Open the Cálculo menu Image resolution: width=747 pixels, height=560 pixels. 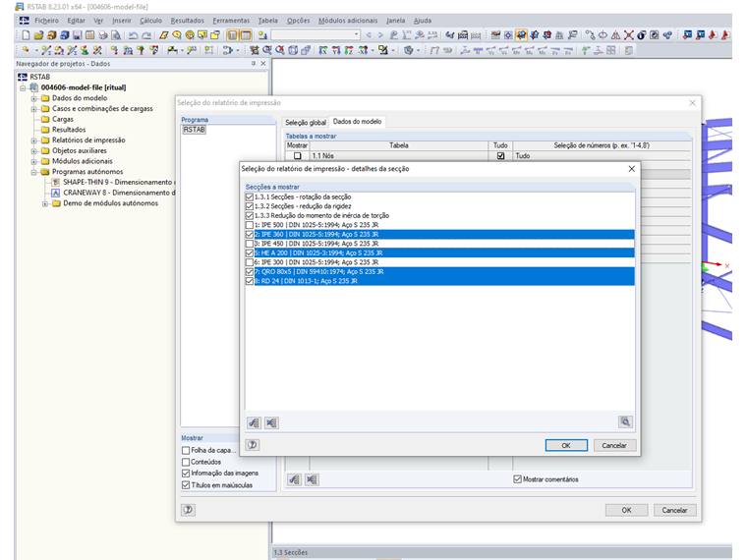tap(150, 21)
